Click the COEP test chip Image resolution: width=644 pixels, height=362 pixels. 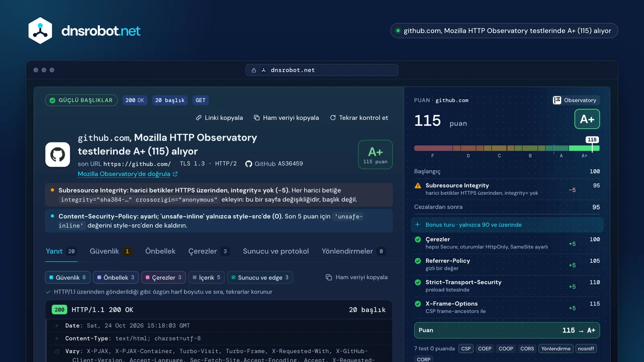(485, 349)
